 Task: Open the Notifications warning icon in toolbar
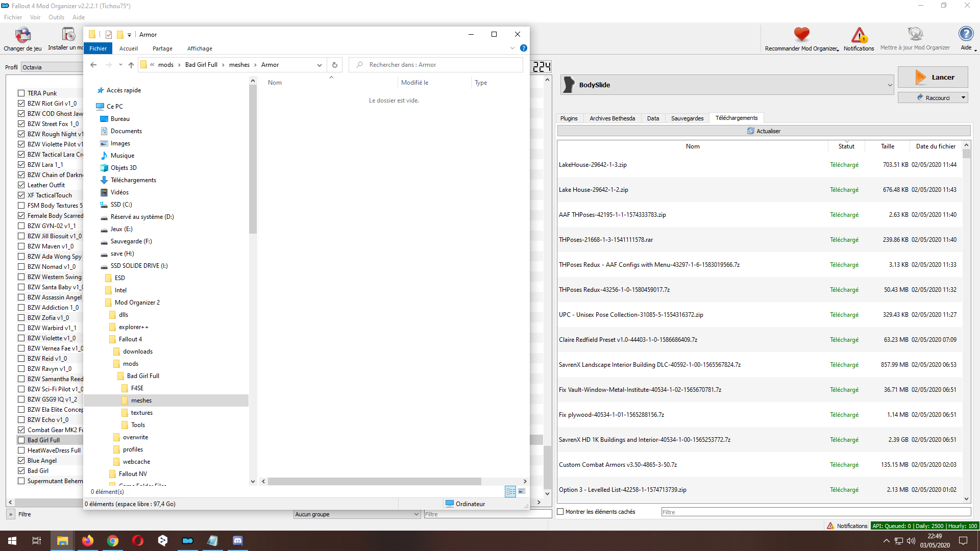point(859,35)
